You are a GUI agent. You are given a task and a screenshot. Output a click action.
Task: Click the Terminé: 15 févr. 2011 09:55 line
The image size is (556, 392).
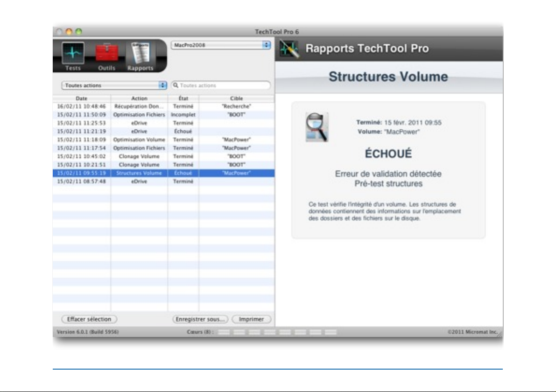tap(399, 123)
